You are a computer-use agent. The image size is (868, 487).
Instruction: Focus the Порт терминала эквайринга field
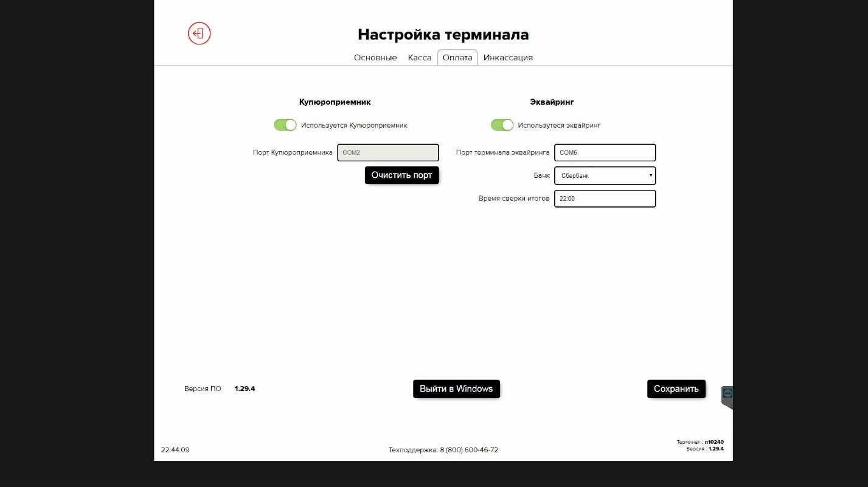tap(605, 152)
